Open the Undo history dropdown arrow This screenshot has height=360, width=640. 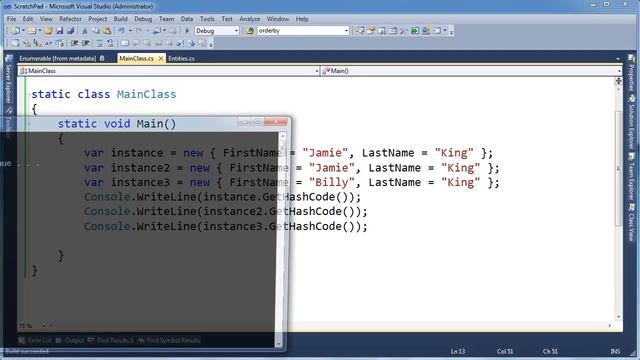click(x=130, y=31)
